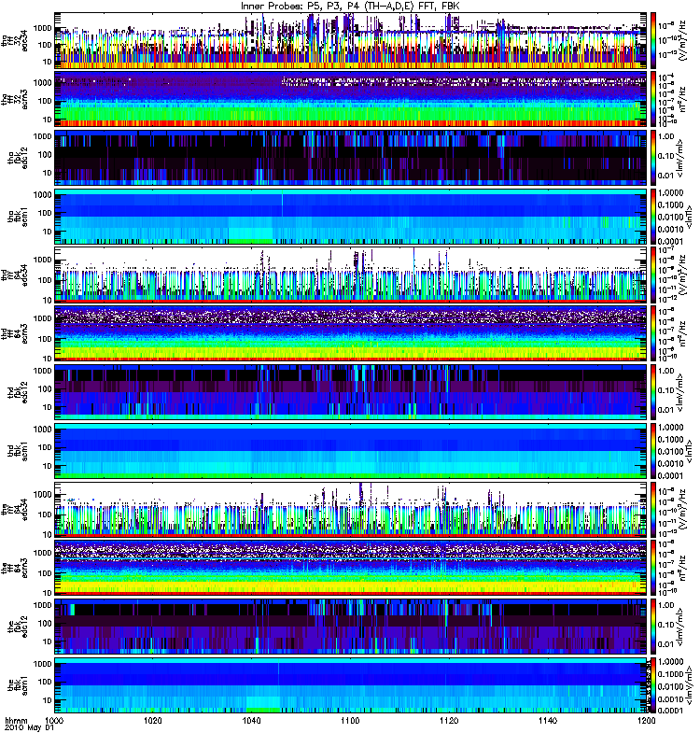700x747 pixels.
Task: Click the 'tha fff 32 edc34' y-axis label
Action: coord(14,40)
